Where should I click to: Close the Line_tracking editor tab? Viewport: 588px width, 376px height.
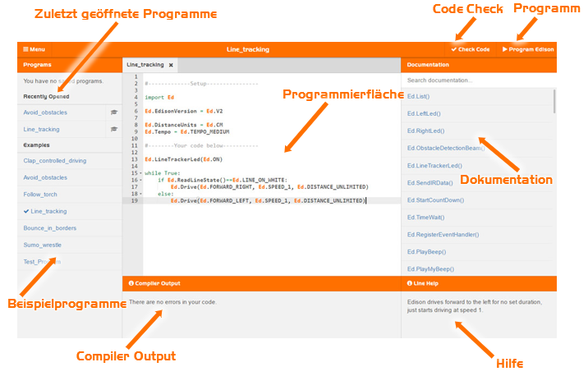tap(171, 64)
